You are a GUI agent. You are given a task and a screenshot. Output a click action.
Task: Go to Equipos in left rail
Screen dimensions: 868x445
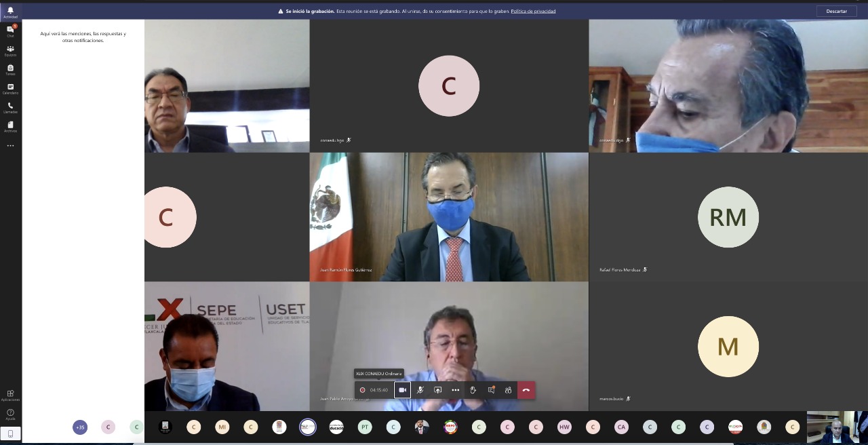click(10, 50)
